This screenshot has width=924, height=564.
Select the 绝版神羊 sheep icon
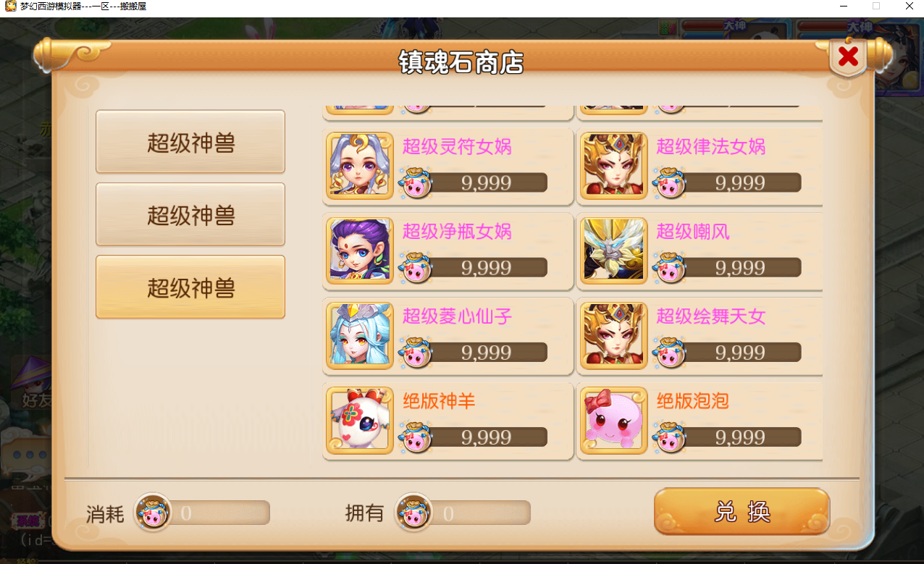(x=360, y=420)
